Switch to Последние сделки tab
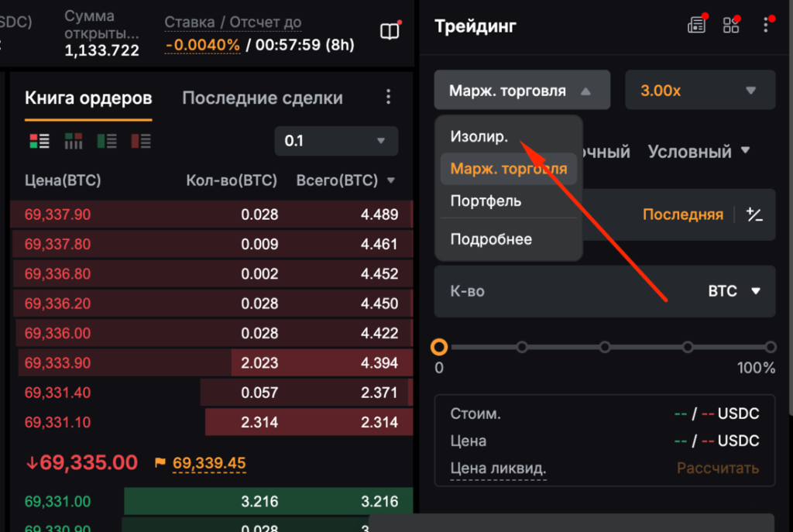 click(x=262, y=98)
